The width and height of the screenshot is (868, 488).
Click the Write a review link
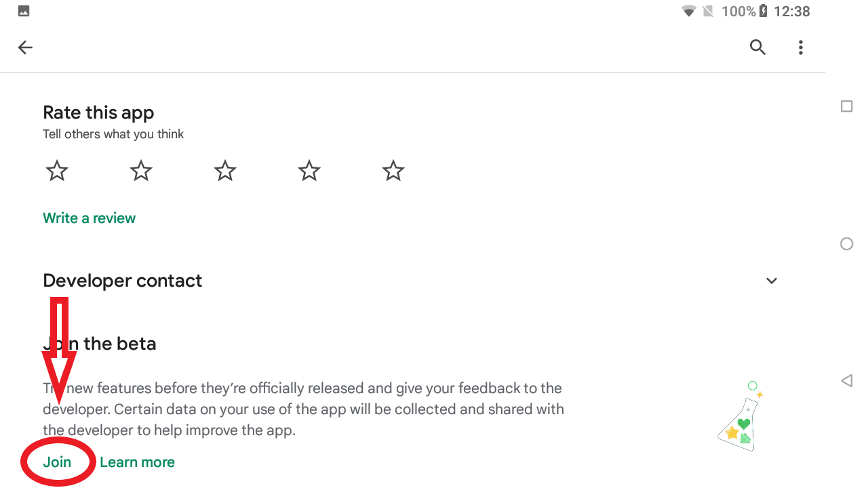pyautogui.click(x=90, y=218)
